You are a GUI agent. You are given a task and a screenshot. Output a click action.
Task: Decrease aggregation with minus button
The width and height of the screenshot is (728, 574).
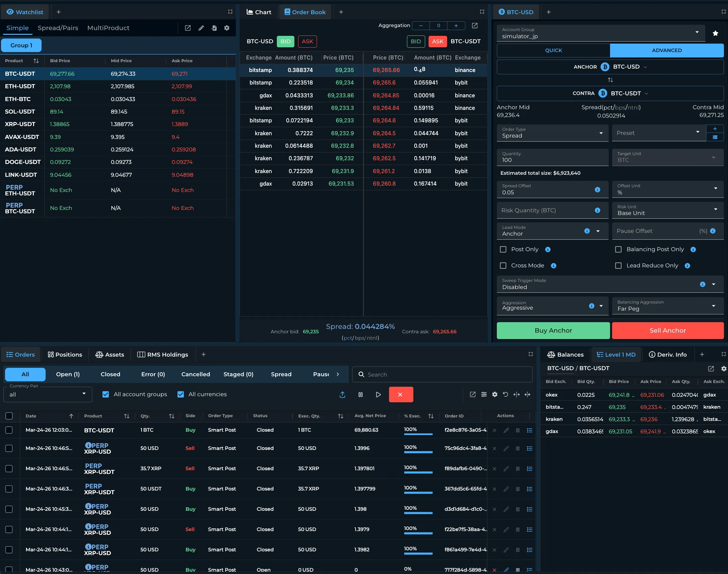point(421,26)
